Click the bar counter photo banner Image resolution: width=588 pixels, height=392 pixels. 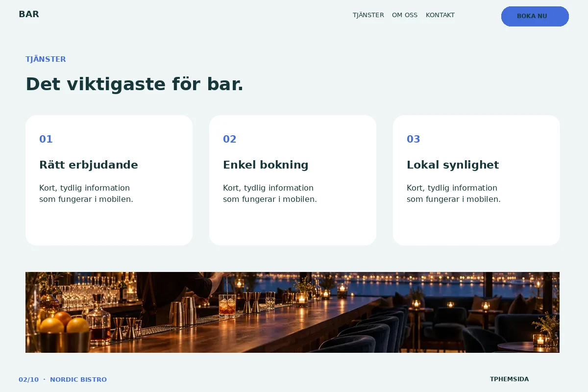[x=293, y=312]
